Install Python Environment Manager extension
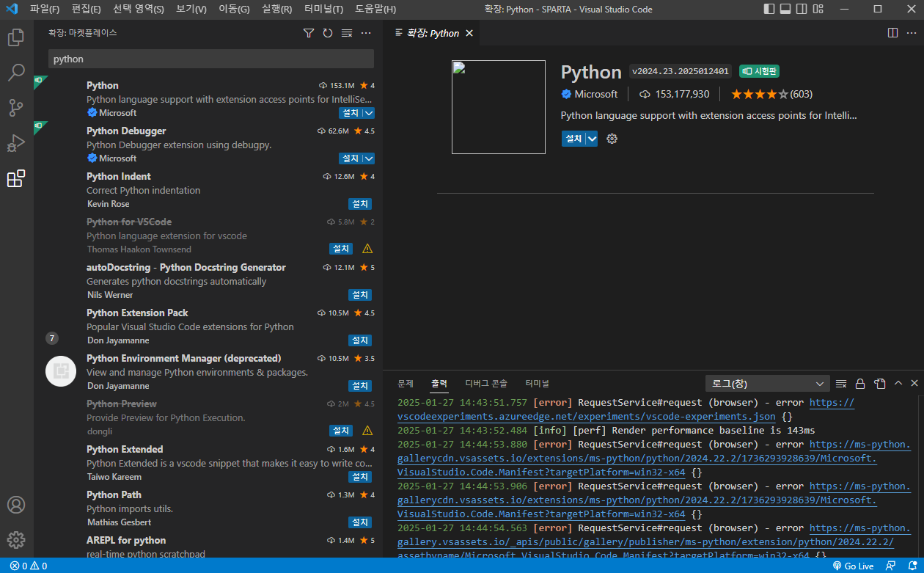Image resolution: width=924 pixels, height=573 pixels. pos(360,386)
